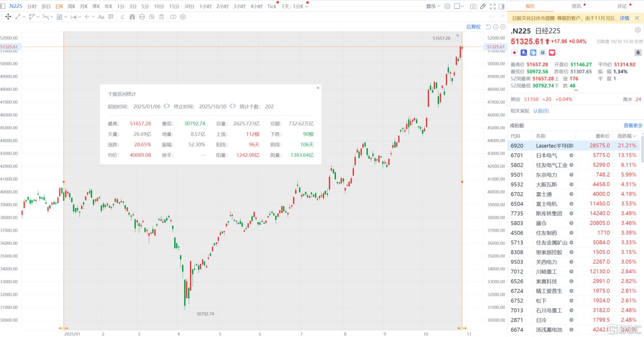This screenshot has width=644, height=337.
Task: Enter fullscreen chart mode
Action: click(493, 6)
